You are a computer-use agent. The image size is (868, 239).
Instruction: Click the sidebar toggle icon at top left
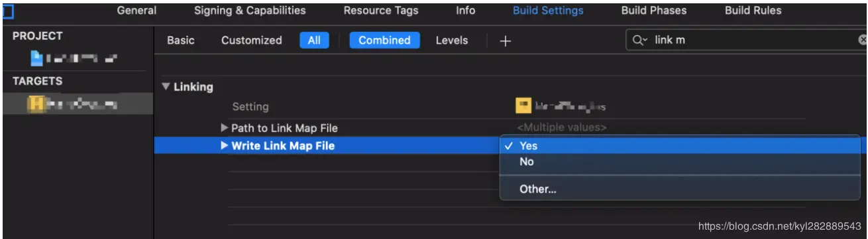click(x=9, y=11)
